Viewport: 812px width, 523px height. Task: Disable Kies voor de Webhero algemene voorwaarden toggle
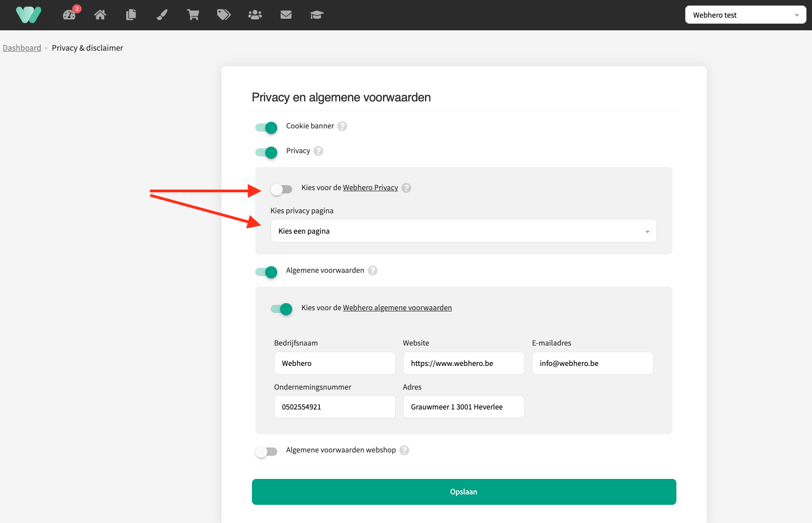tap(281, 309)
